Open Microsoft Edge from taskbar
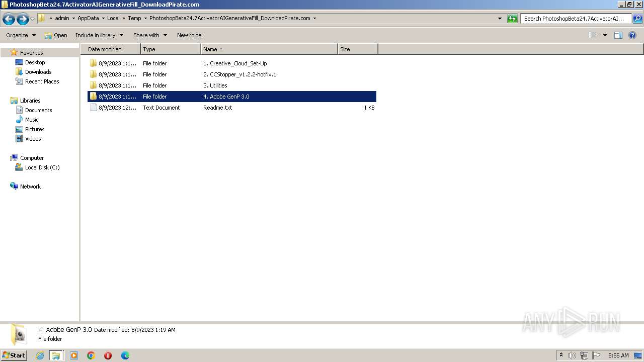 point(125,355)
